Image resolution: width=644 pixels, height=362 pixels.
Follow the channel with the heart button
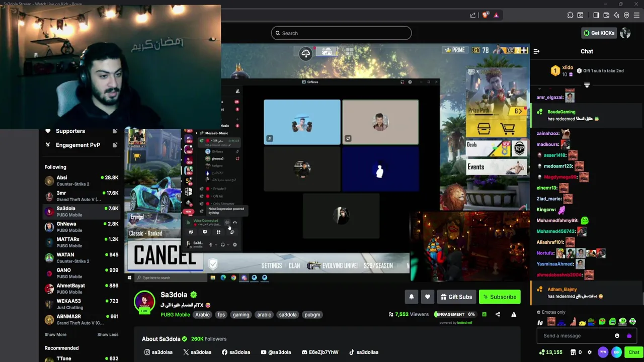(x=427, y=297)
